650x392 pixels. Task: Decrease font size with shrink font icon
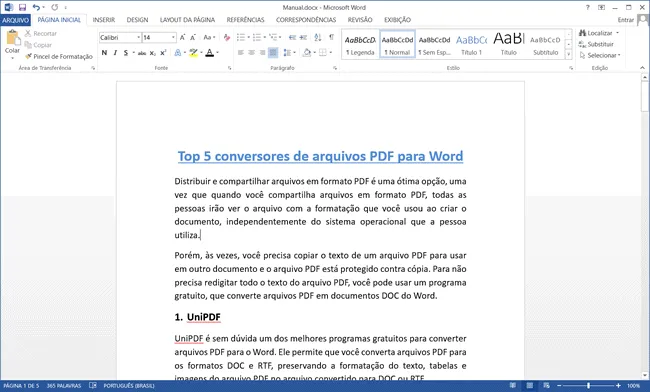coord(193,38)
